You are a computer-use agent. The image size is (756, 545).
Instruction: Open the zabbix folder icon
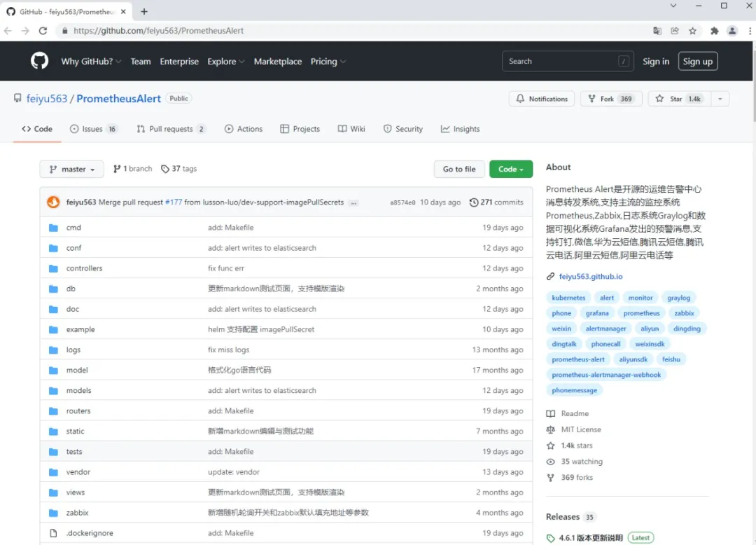(x=53, y=513)
